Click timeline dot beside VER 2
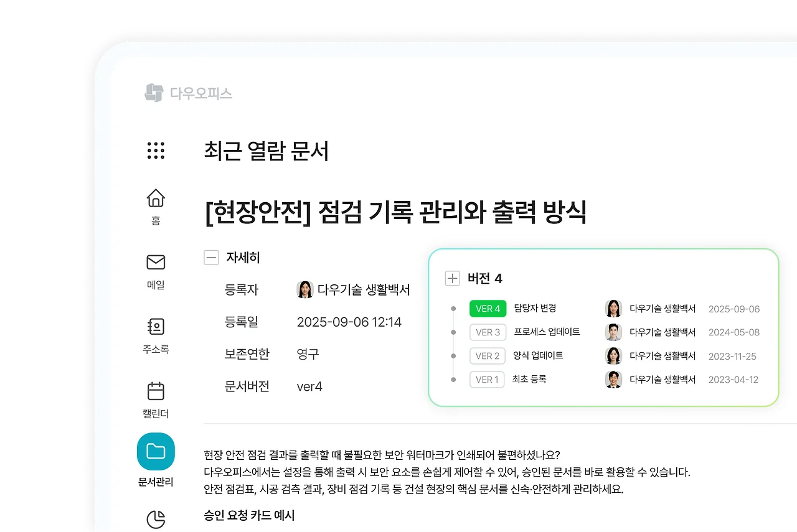The height and width of the screenshot is (532, 797). pyautogui.click(x=453, y=356)
